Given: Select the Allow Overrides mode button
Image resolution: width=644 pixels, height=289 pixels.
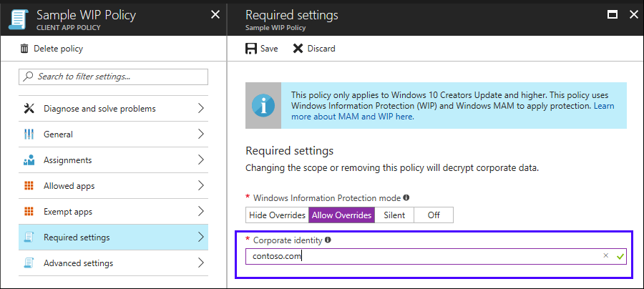Looking at the screenshot, I should coord(341,215).
